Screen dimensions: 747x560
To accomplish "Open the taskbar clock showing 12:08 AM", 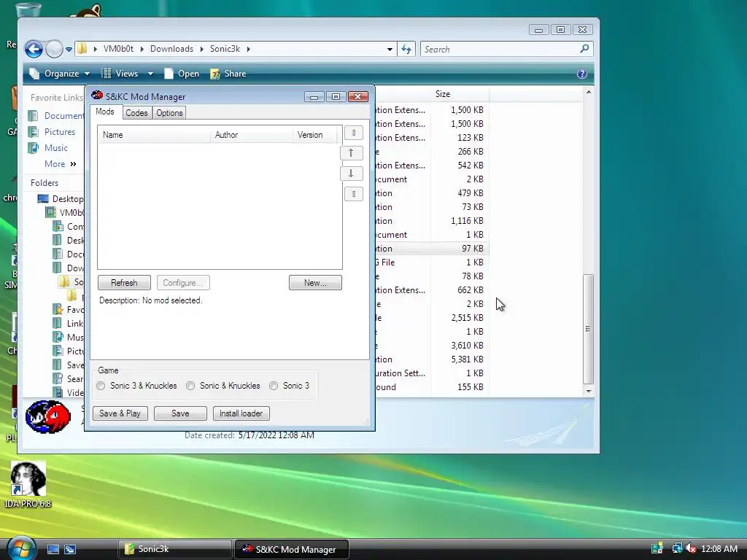I will click(719, 549).
